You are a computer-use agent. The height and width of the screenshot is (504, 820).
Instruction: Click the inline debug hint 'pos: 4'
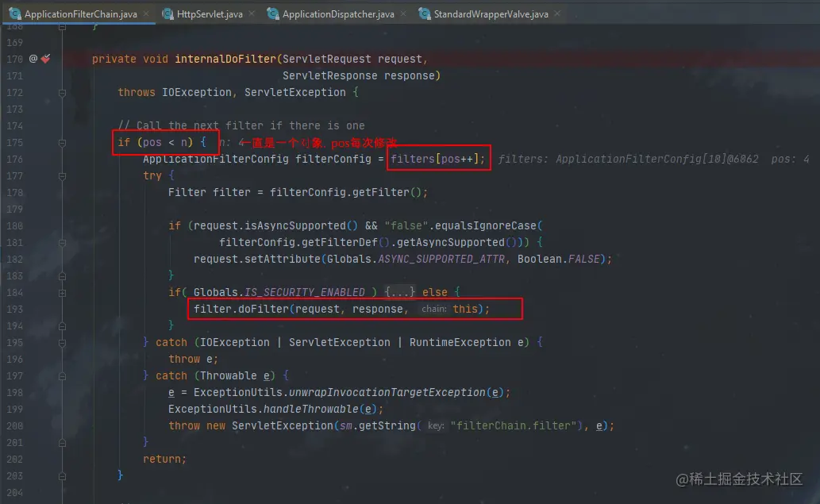790,159
